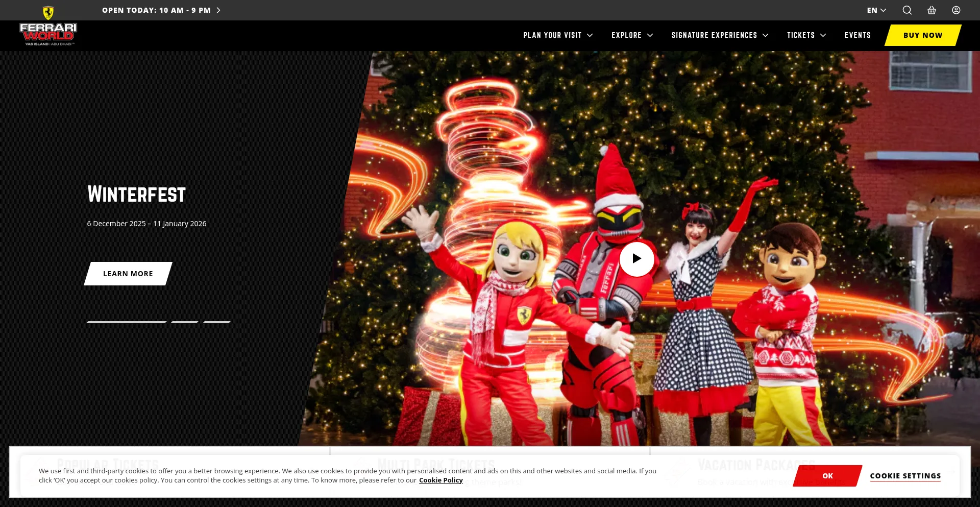Open the shopping cart icon
This screenshot has width=980, height=507.
pos(932,10)
